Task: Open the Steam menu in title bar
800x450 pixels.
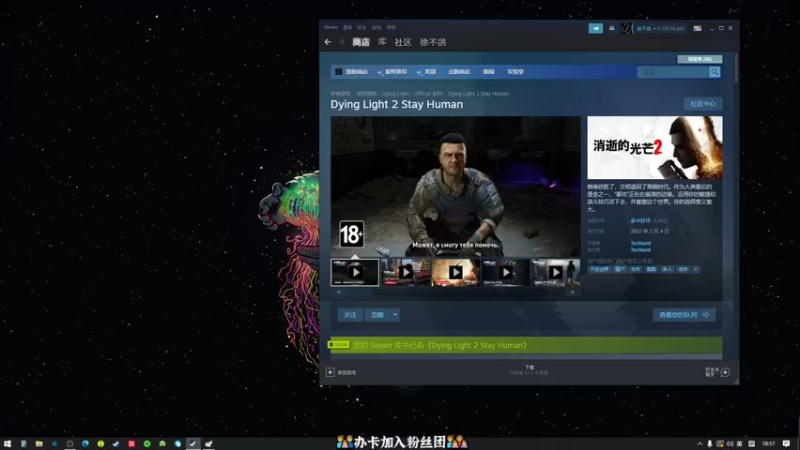Action: pos(331,28)
